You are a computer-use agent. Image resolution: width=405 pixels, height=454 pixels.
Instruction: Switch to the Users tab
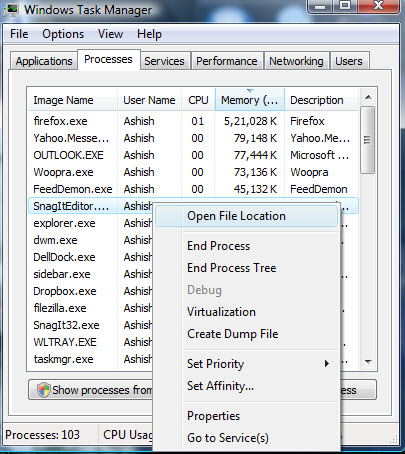(x=349, y=61)
